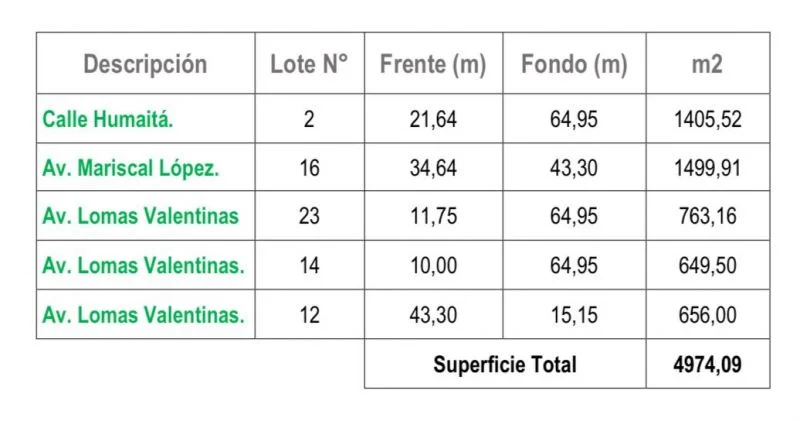800x421 pixels.
Task: Click the 10,00 frente value
Action: tap(433, 266)
